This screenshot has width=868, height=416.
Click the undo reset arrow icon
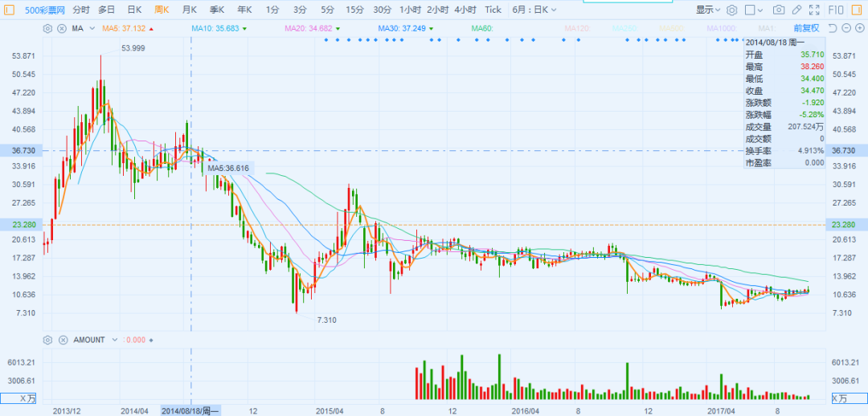(x=832, y=28)
